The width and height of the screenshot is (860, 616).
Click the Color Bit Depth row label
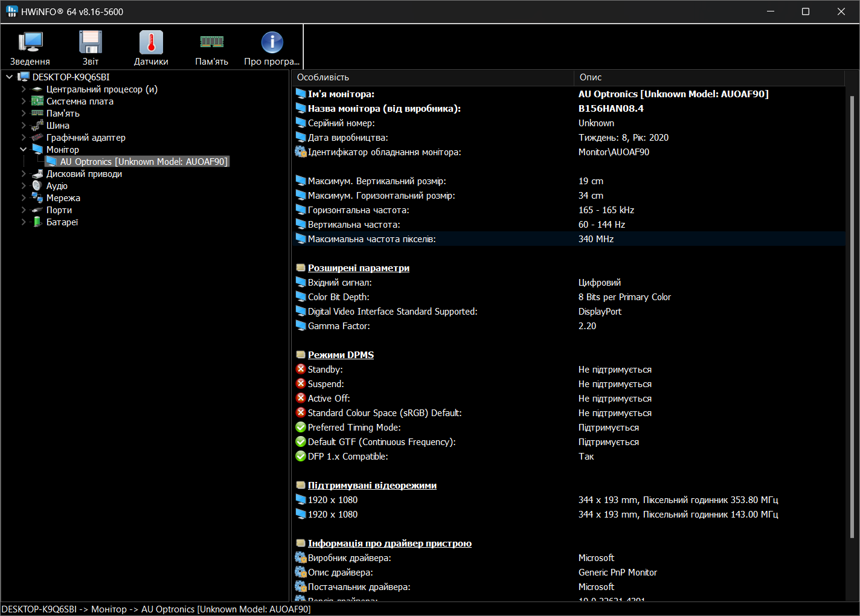[x=338, y=297]
